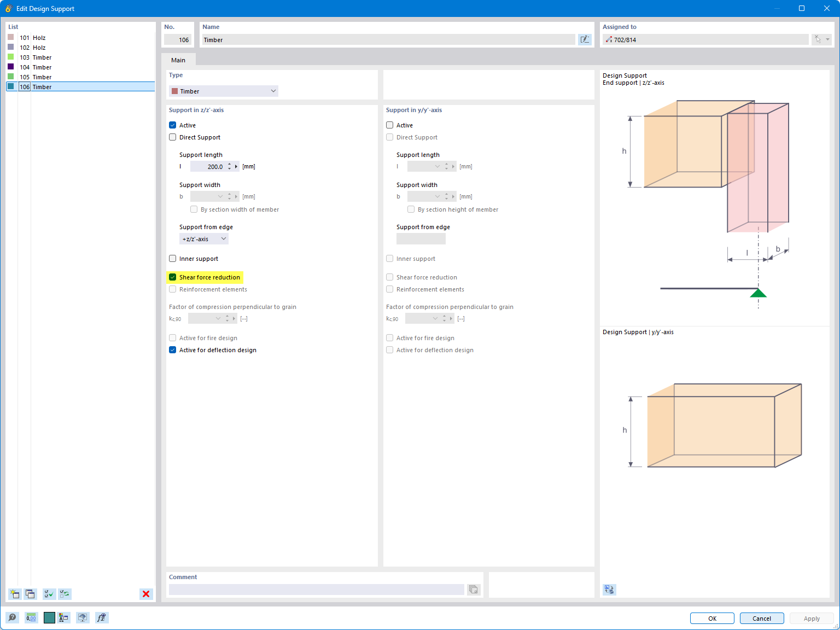840x630 pixels.
Task: Click the teal color box in bottom toolbar
Action: tap(49, 617)
